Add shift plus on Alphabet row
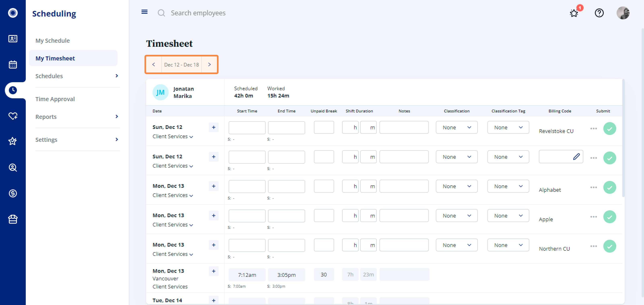 click(x=214, y=186)
